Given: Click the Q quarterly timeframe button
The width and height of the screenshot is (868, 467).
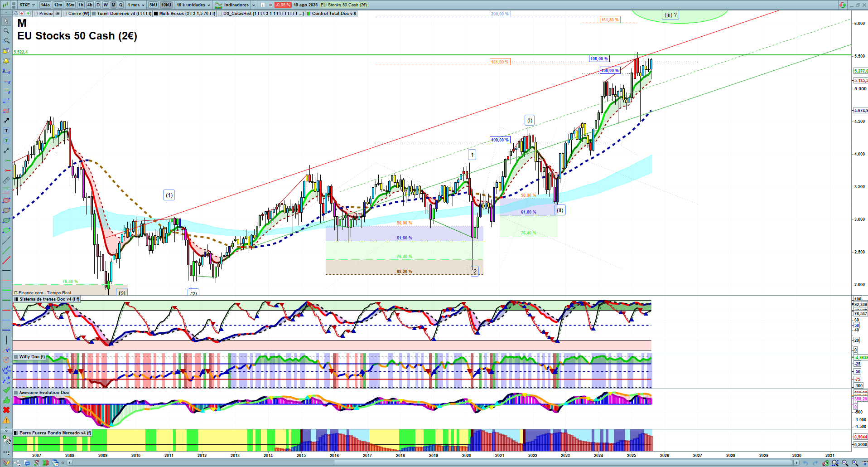Looking at the screenshot, I should tap(121, 5).
